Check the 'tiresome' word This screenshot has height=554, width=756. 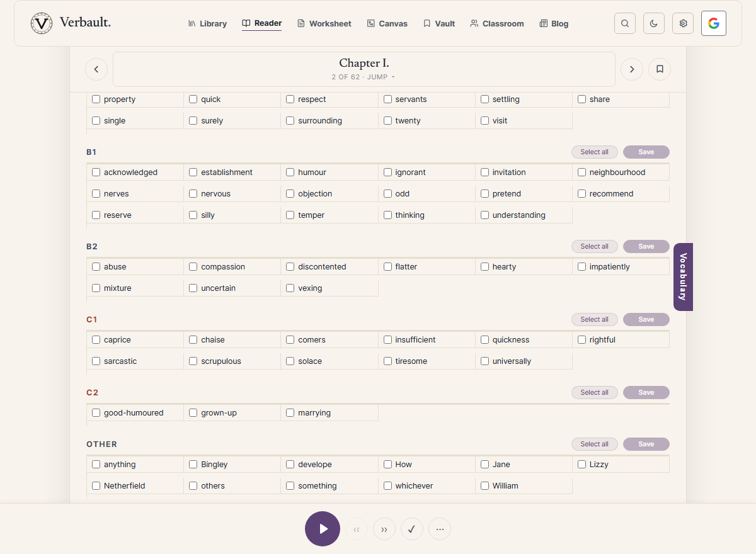388,361
